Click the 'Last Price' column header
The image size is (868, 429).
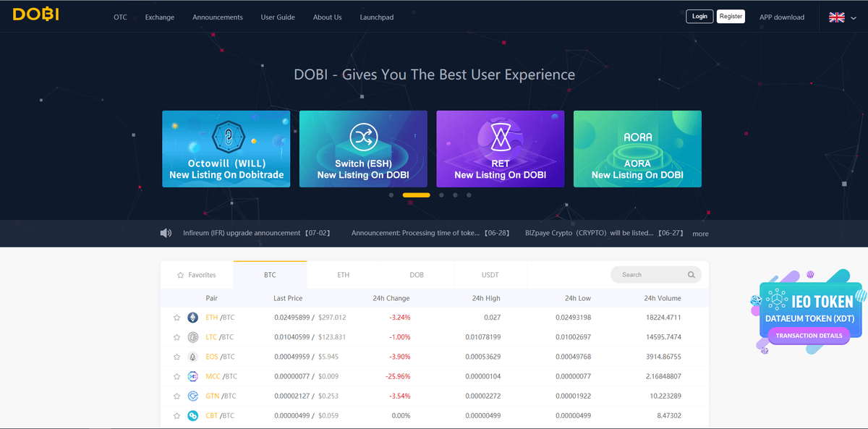[x=288, y=298]
